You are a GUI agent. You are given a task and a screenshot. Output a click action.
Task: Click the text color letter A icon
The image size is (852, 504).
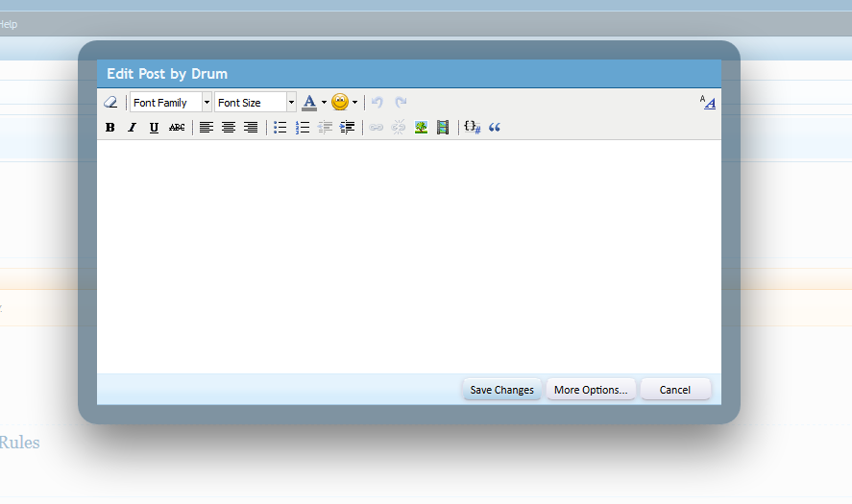pos(309,102)
